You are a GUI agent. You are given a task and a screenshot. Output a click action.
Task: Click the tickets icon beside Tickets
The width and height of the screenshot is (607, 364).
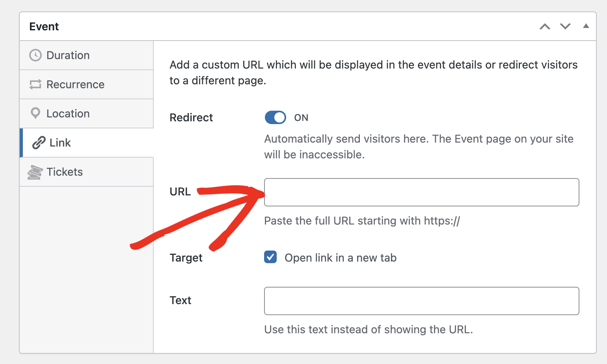click(35, 172)
